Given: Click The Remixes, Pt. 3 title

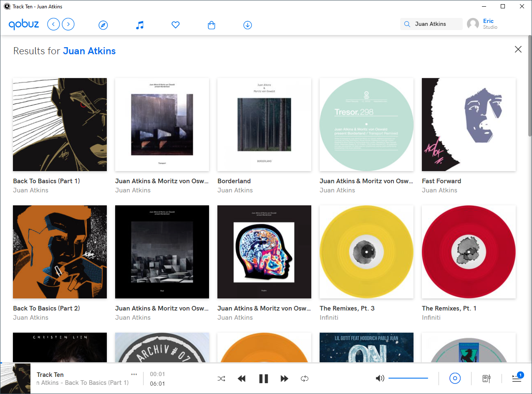Looking at the screenshot, I should 347,308.
